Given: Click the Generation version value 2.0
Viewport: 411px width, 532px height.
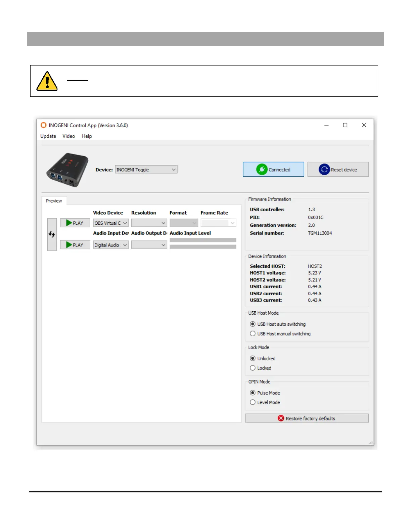Looking at the screenshot, I should (x=311, y=225).
